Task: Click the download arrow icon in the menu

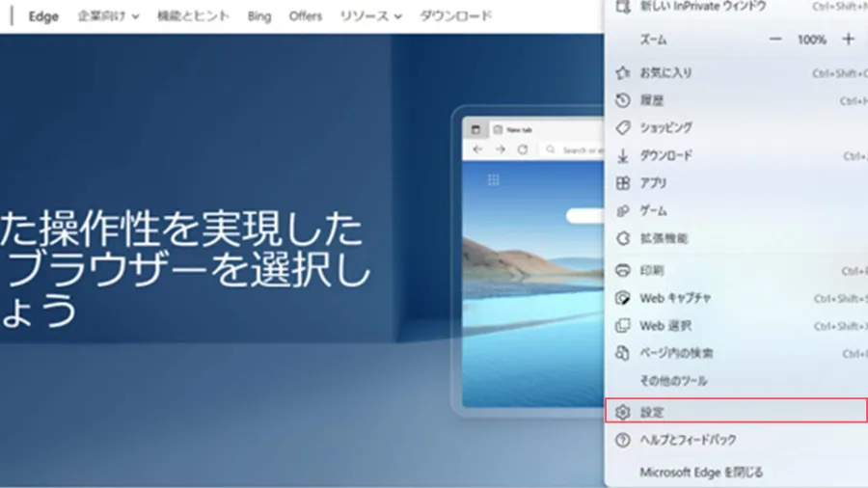Action: point(623,156)
